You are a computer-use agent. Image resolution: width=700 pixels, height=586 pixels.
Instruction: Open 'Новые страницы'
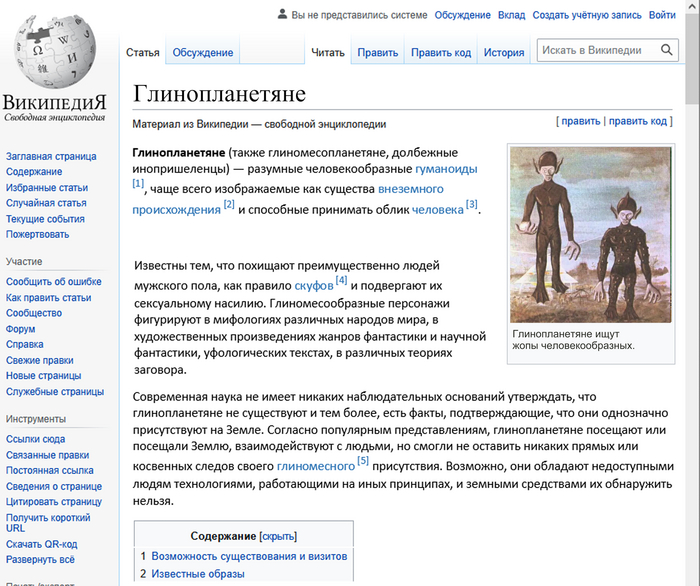click(43, 375)
